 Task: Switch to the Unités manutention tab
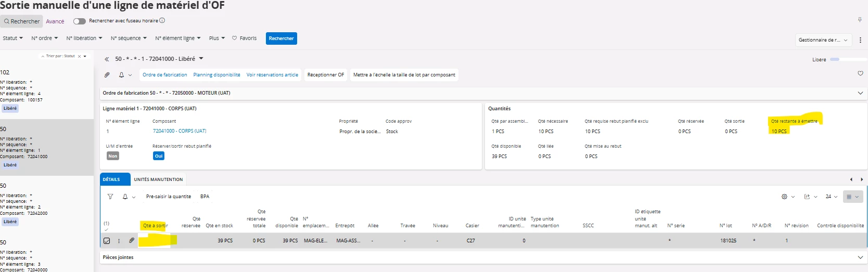click(158, 179)
